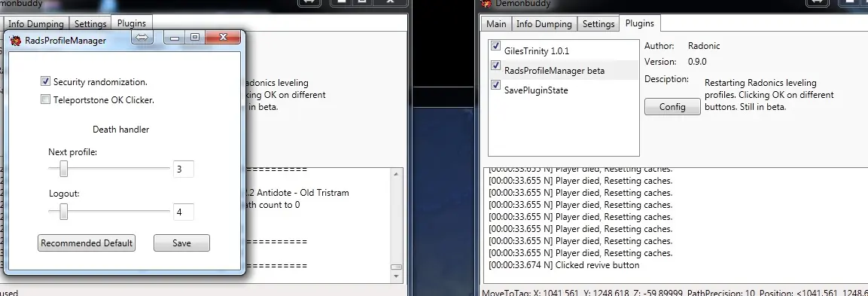Select Plugins tab in left Demonbuddy window
Image resolution: width=868 pixels, height=296 pixels.
coord(131,23)
